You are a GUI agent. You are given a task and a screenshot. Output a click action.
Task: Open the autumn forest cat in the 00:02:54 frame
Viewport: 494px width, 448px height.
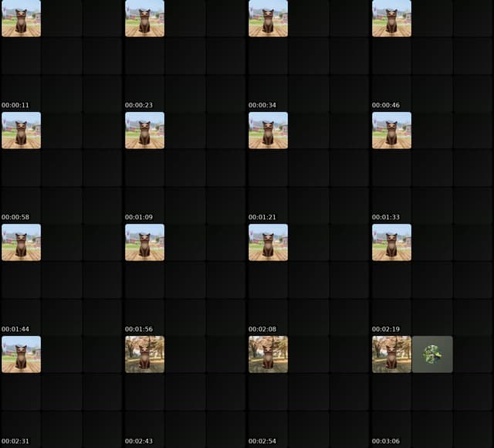click(x=268, y=354)
